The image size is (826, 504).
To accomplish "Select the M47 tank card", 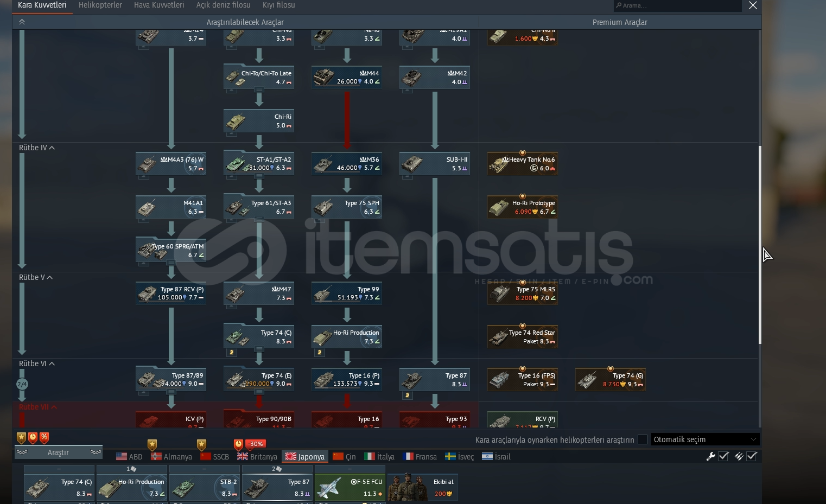I will pos(259,294).
